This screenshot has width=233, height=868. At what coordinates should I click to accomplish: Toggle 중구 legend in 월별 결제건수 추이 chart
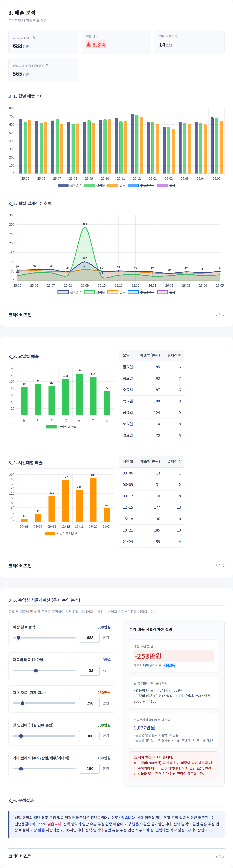[116, 292]
